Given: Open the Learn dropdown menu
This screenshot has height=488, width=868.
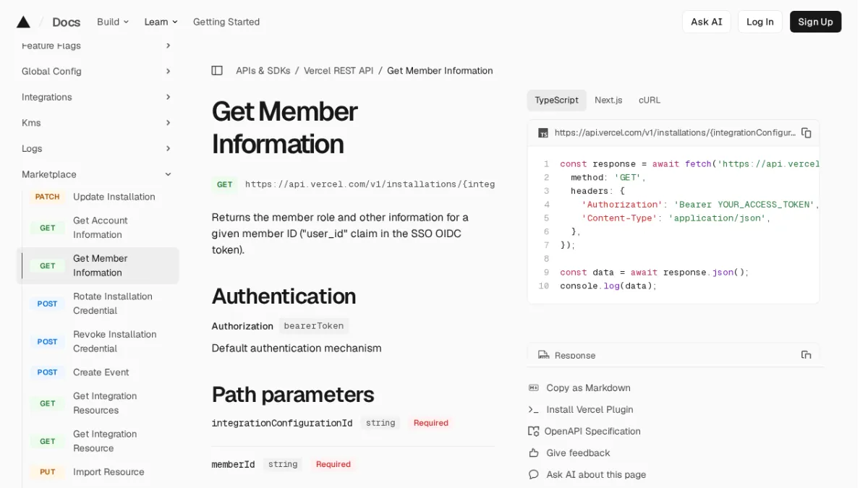Looking at the screenshot, I should (161, 22).
